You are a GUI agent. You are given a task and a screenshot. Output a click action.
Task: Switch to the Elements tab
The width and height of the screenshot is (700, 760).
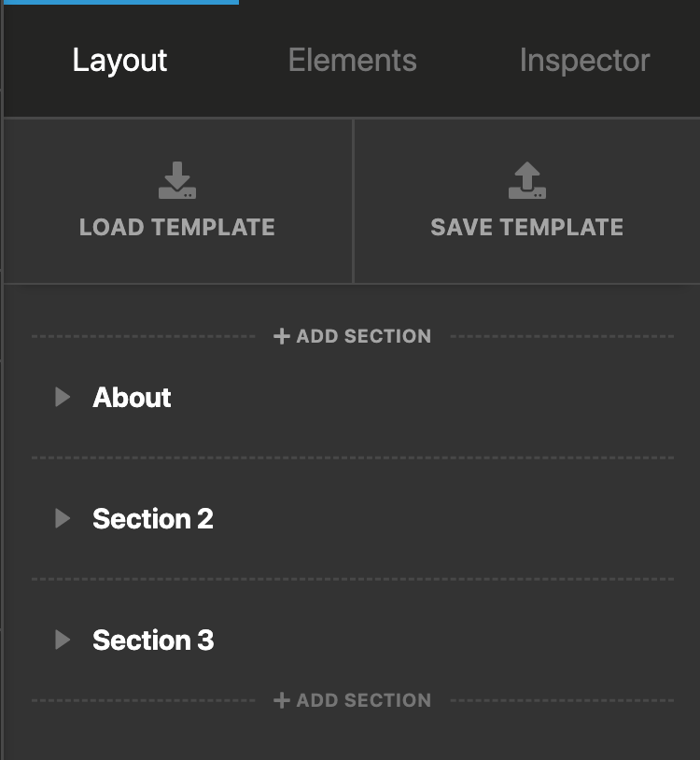[352, 60]
